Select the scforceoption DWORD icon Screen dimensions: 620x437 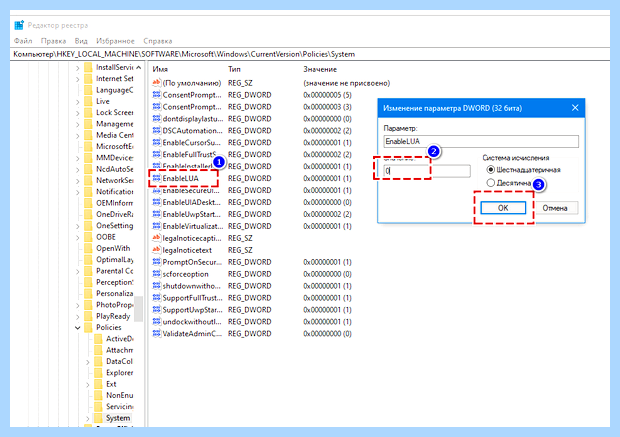(157, 274)
